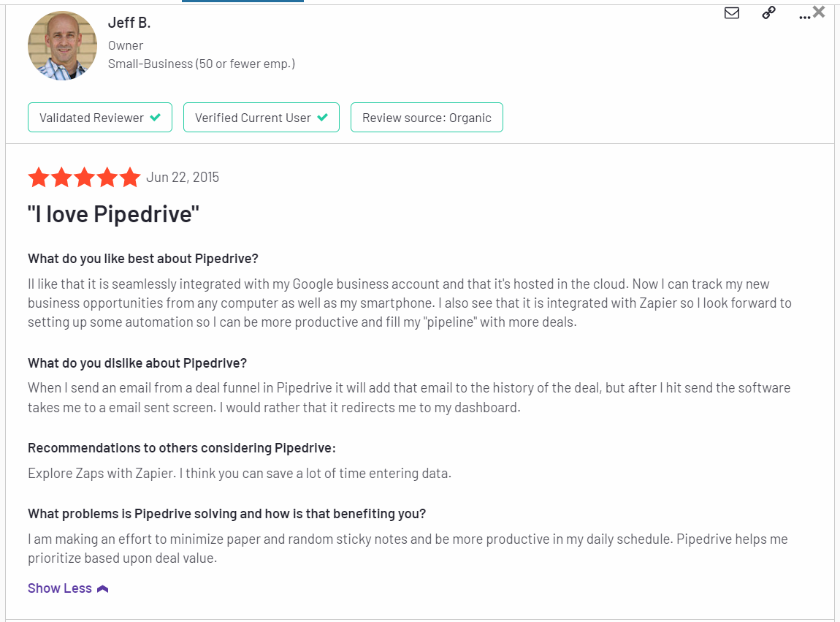840x622 pixels.
Task: Click the Jun 22, 2015 review date
Action: (183, 178)
